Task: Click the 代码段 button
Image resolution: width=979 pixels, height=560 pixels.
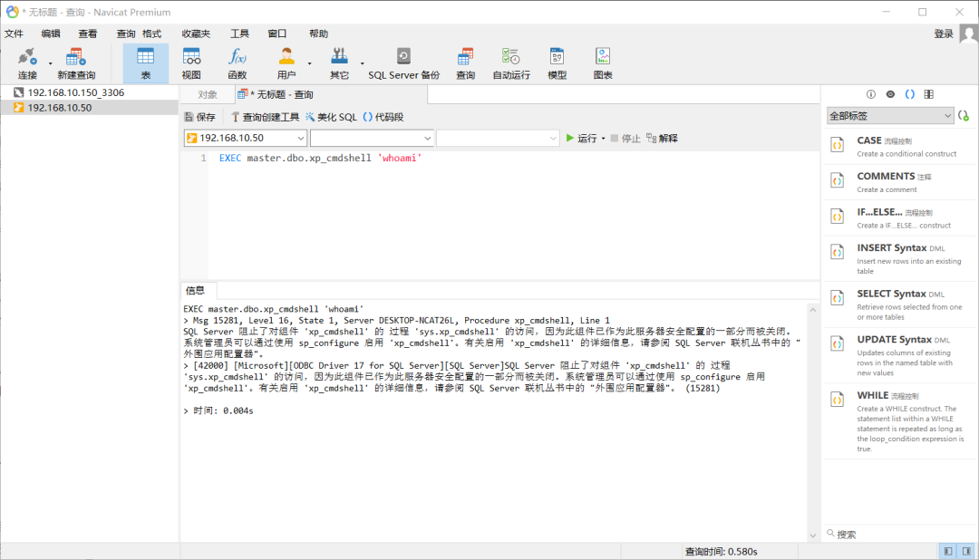Action: point(383,118)
